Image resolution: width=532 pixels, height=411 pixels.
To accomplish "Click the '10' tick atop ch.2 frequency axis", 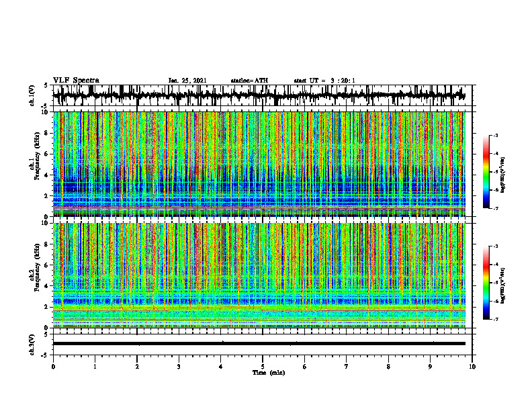I will click(46, 223).
